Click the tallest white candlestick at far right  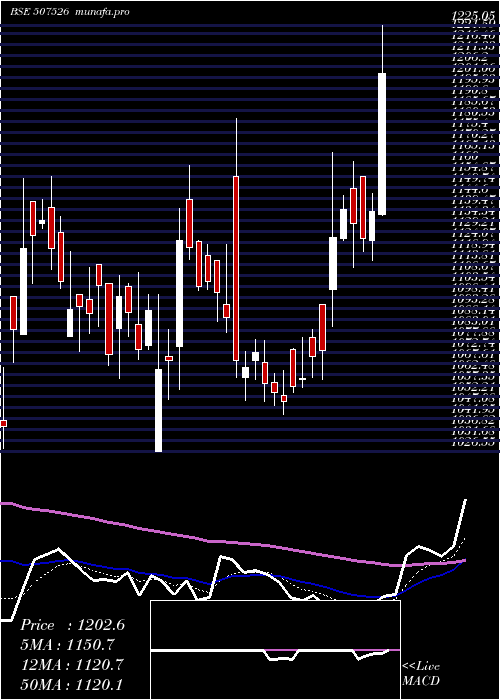point(382,144)
